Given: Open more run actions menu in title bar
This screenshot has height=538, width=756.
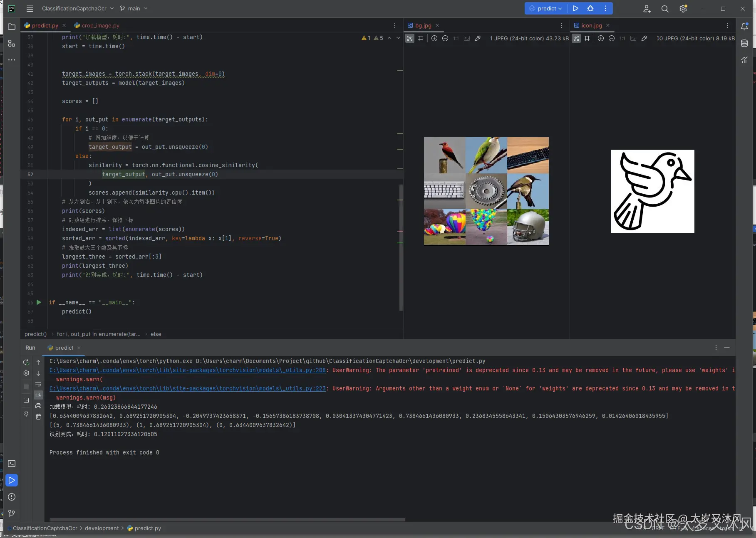Looking at the screenshot, I should point(605,9).
